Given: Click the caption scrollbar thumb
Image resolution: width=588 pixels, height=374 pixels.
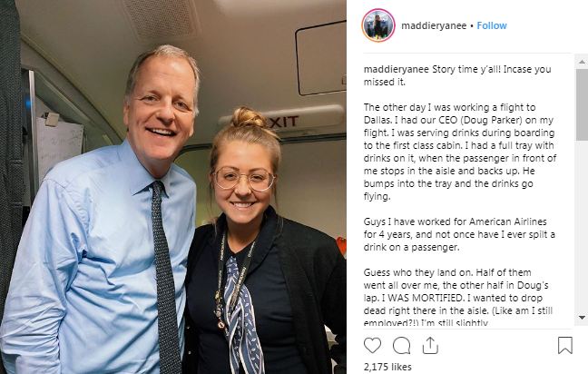Looking at the screenshot, I should coord(582,104).
